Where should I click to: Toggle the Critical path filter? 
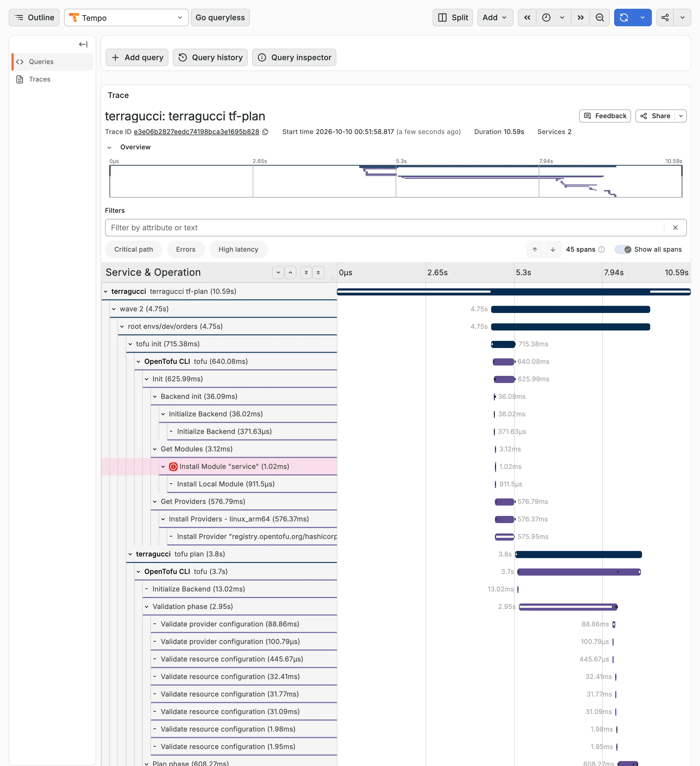point(134,249)
